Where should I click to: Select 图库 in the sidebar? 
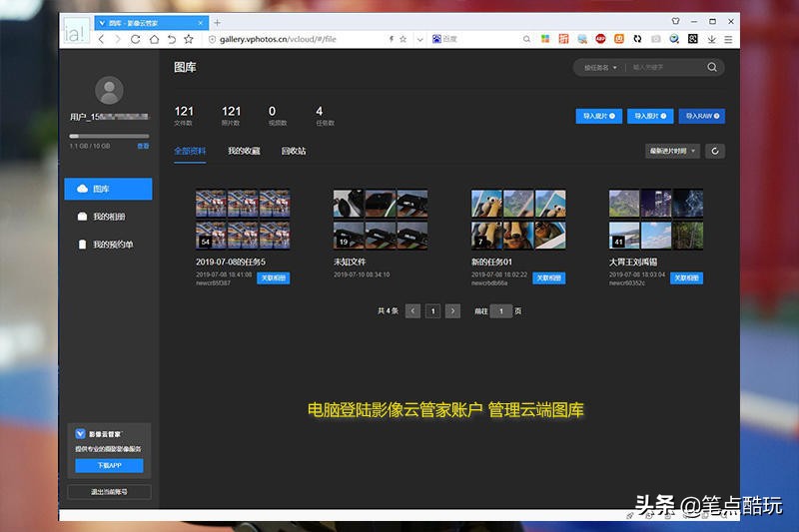coord(108,189)
